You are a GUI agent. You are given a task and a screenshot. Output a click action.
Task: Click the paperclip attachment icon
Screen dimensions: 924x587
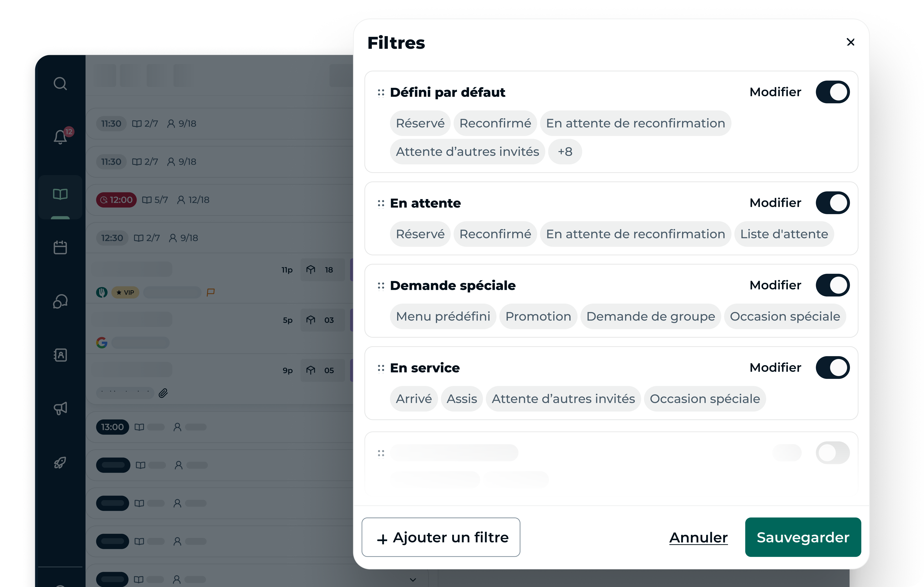coord(163,393)
